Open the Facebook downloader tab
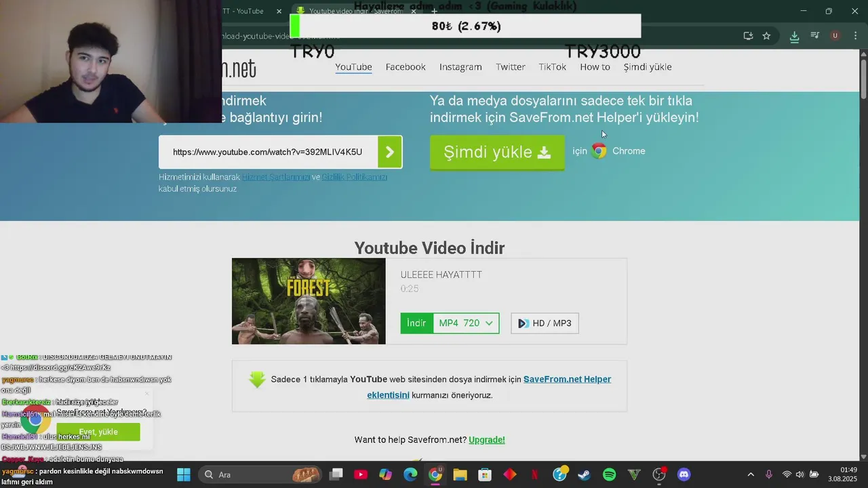Screen dimensions: 868x488 (x=406, y=66)
